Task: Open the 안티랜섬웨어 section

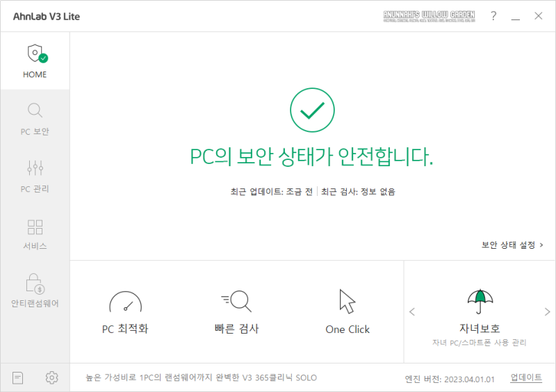Action: [35, 291]
